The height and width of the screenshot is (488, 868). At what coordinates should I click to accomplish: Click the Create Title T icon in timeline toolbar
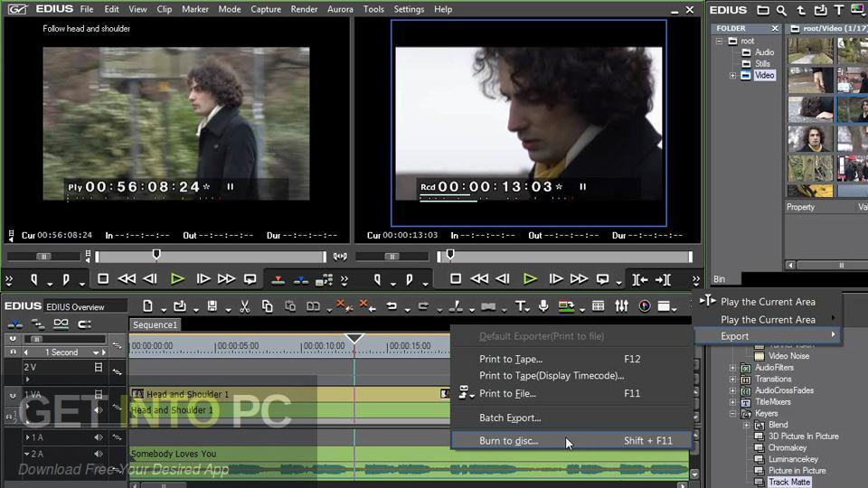(x=520, y=306)
